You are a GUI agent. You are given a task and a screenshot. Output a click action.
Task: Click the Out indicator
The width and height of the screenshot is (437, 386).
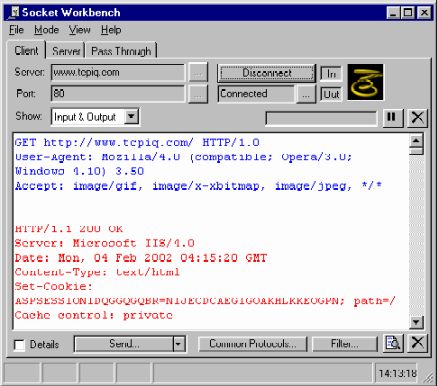[331, 95]
